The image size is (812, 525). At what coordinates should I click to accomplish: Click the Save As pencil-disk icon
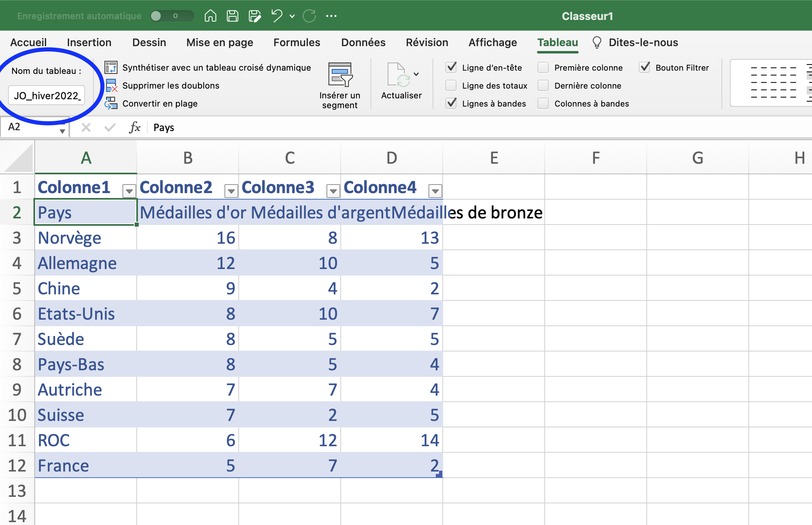coord(255,16)
